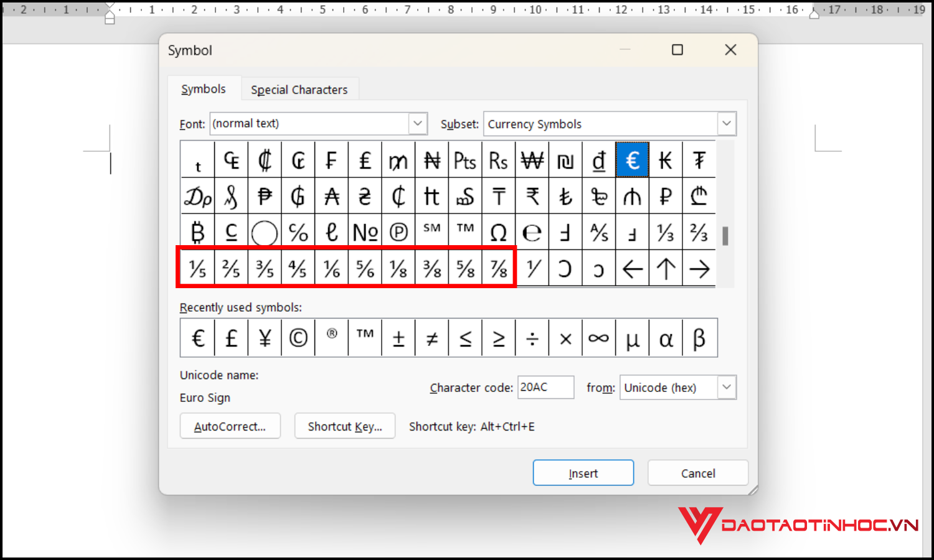The width and height of the screenshot is (934, 560).
Task: Click the Character code input field
Action: 545,387
